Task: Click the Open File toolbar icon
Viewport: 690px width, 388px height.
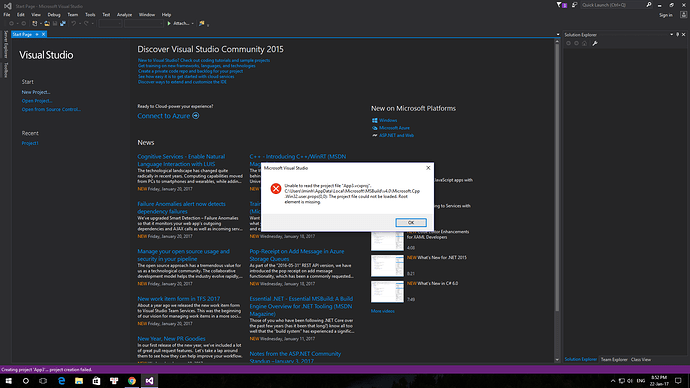Action: point(47,23)
